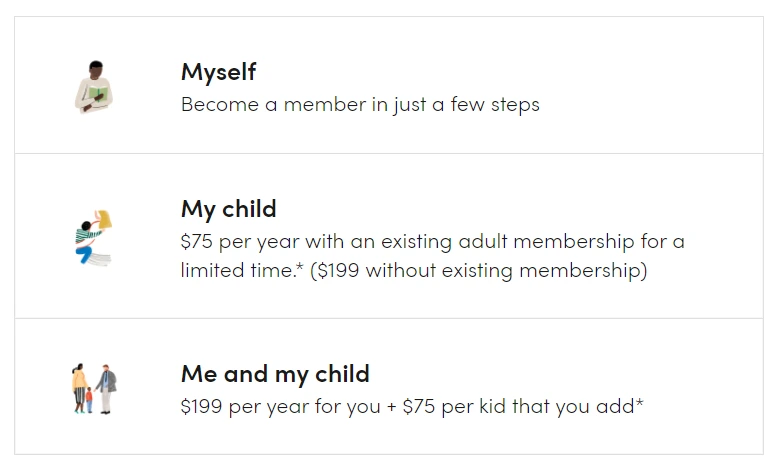Select the "Me and my child" heading
This screenshot has width=781, height=469.
click(275, 374)
